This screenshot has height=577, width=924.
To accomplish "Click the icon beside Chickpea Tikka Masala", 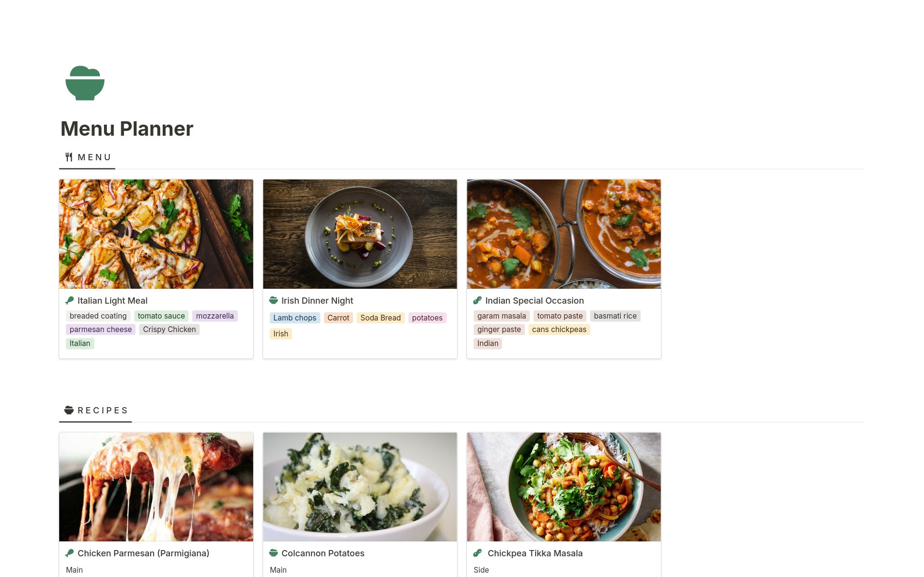I will (x=477, y=553).
